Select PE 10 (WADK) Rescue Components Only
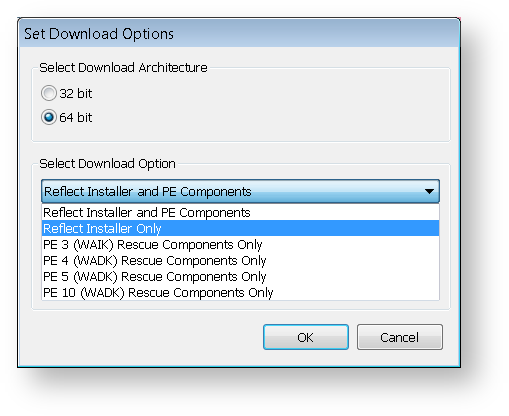This screenshot has width=509, height=416. [240, 292]
